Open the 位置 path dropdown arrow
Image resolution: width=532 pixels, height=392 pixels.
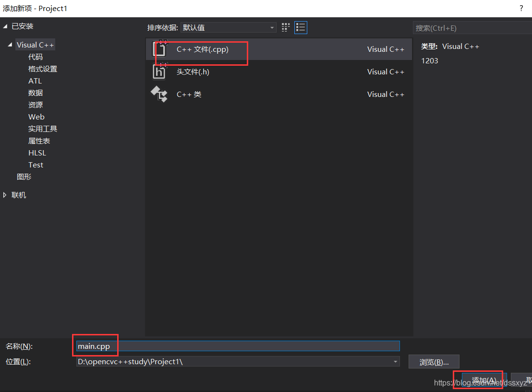395,361
